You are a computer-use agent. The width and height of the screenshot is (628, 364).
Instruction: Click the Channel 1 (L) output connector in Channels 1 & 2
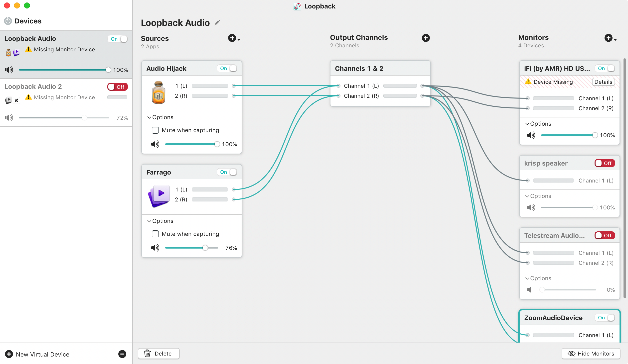pos(422,86)
